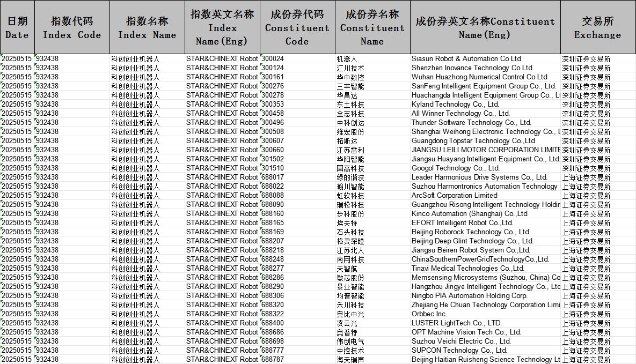Select the cell Siasun Robot & Automation Co Ltd
Screen dimensions: 636x364
point(485,59)
